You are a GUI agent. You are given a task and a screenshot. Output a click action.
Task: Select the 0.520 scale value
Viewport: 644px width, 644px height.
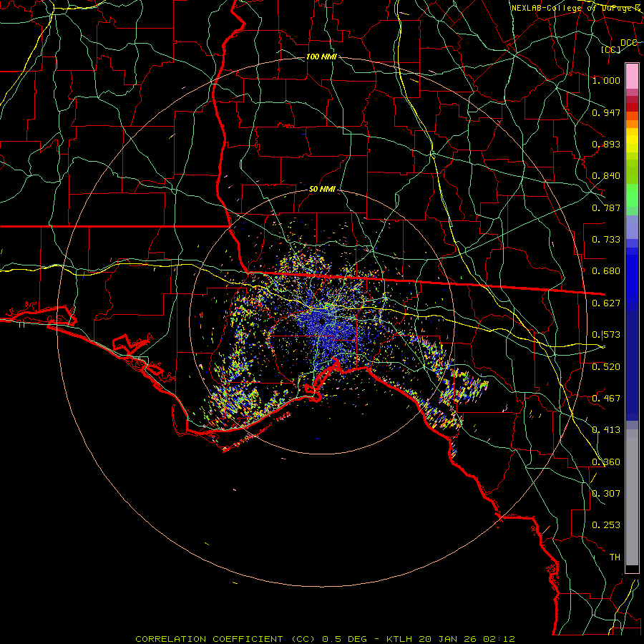click(x=606, y=367)
